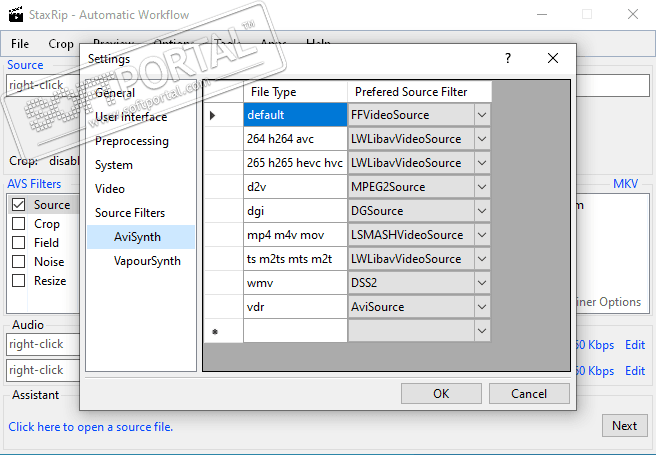656x455 pixels.
Task: Open the File menu
Action: tap(20, 44)
